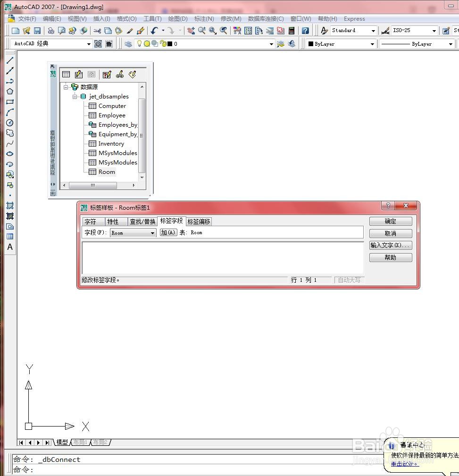
Task: Open the AutoCAD 经典 workspace dropdown
Action: tap(89, 44)
